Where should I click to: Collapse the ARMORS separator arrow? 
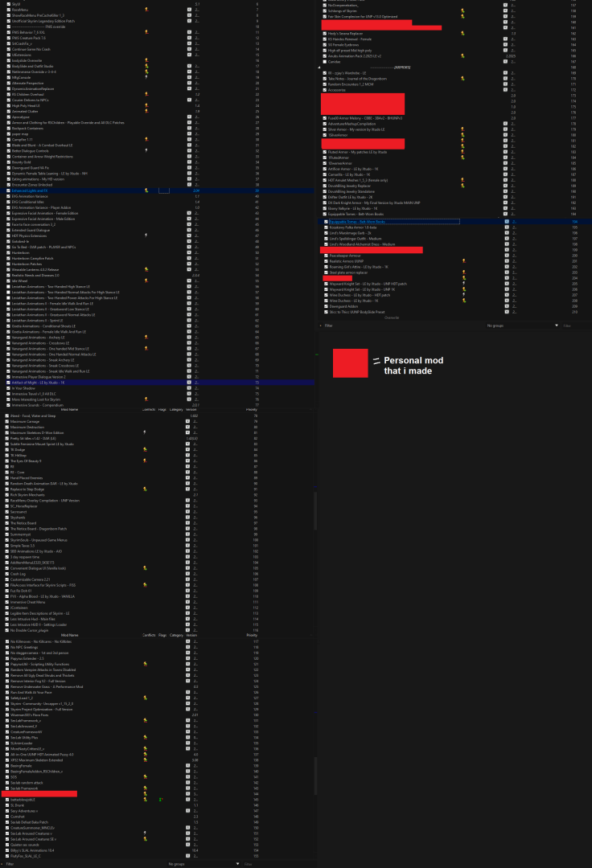(319, 67)
